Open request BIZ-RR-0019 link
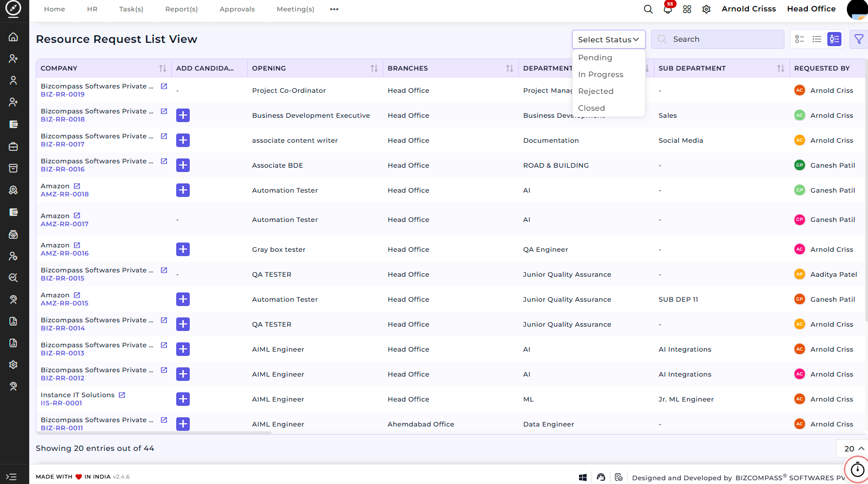Image resolution: width=868 pixels, height=484 pixels. [62, 94]
